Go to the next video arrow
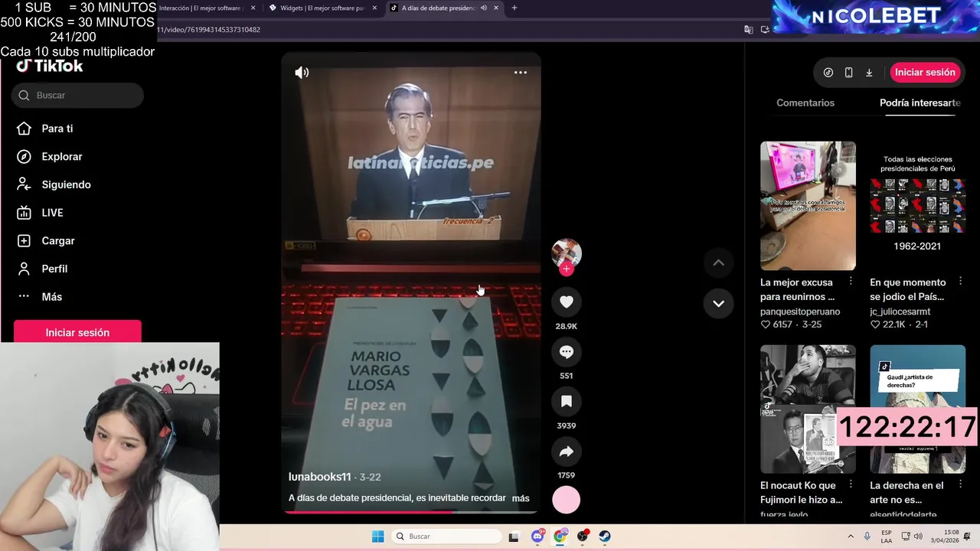 [x=718, y=303]
